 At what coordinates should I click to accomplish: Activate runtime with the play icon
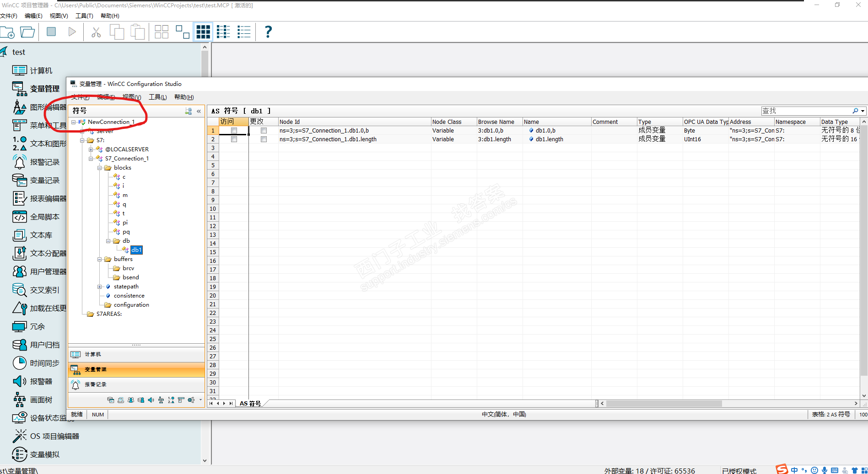click(x=72, y=32)
